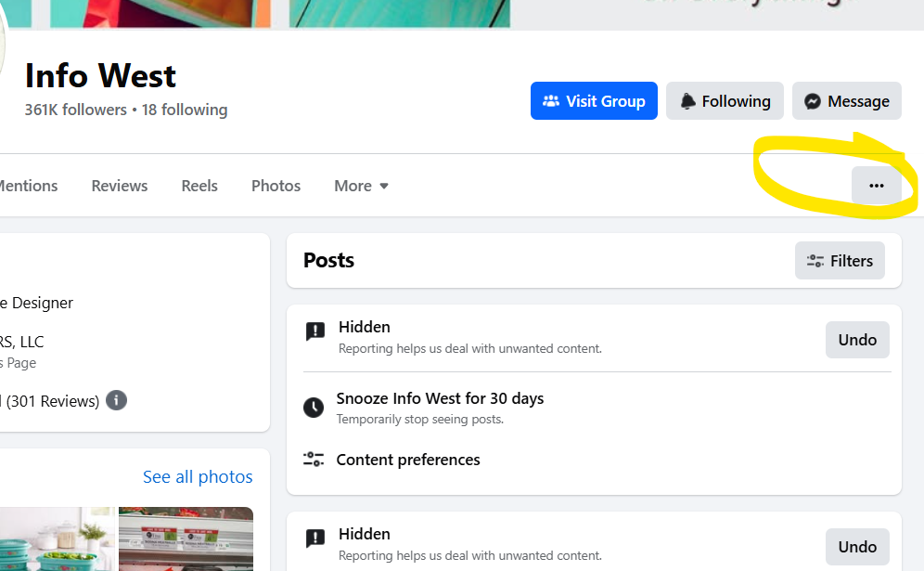Click the Message button

(846, 101)
